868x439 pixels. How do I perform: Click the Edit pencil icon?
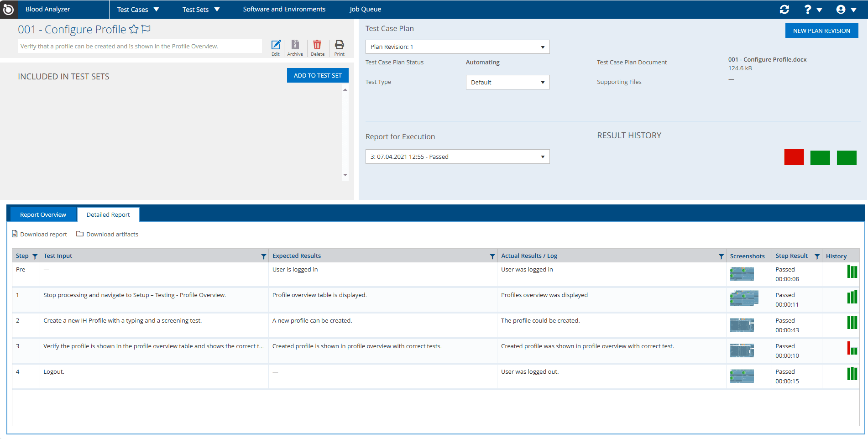click(276, 45)
